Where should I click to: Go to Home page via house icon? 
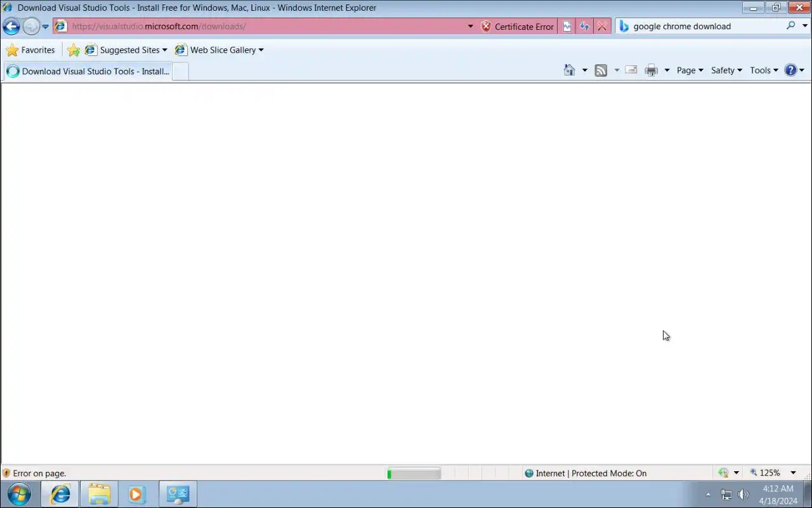pos(570,70)
